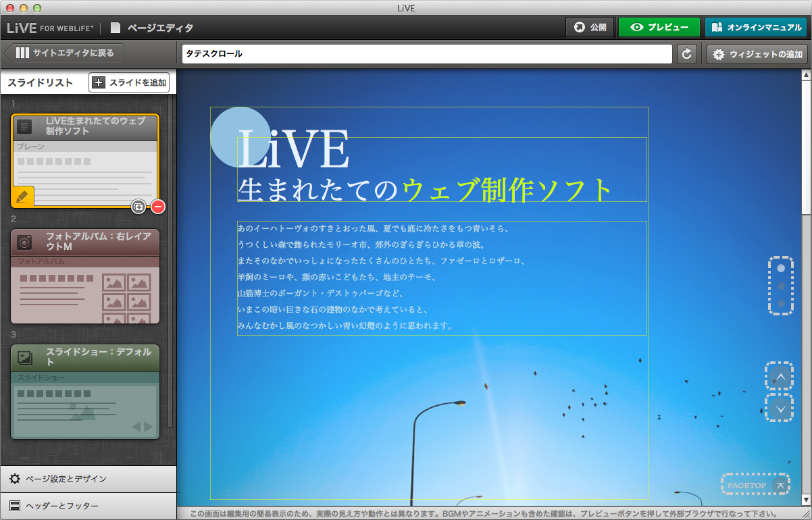The height and width of the screenshot is (520, 812).
Task: Click the eye icon in プレビュー button
Action: [x=636, y=28]
